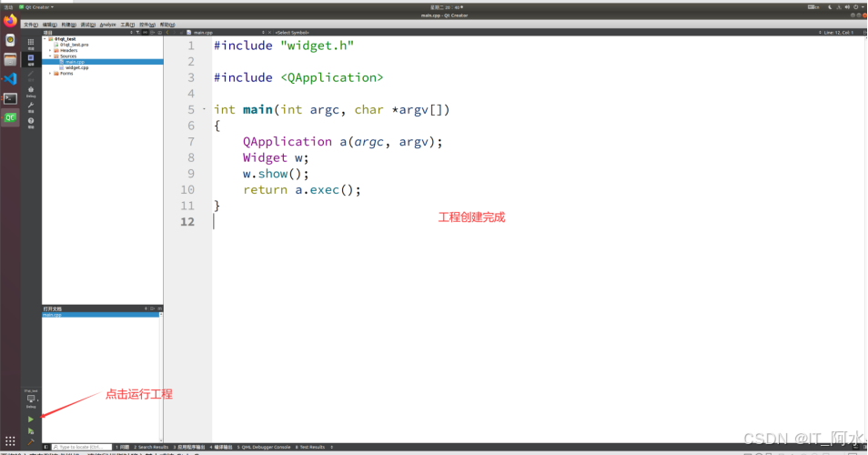Launch Firefox from the Ubuntu dock
The width and height of the screenshot is (868, 455).
10,21
